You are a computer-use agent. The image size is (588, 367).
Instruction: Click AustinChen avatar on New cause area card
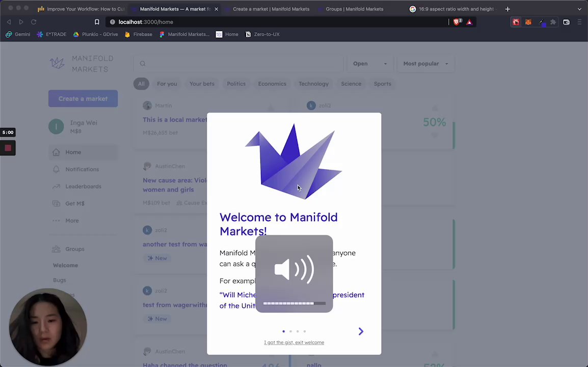pos(147,166)
